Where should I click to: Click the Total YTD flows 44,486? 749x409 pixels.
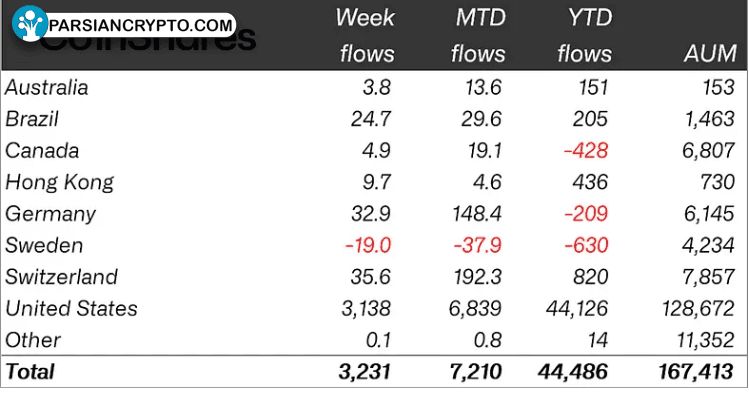(573, 372)
